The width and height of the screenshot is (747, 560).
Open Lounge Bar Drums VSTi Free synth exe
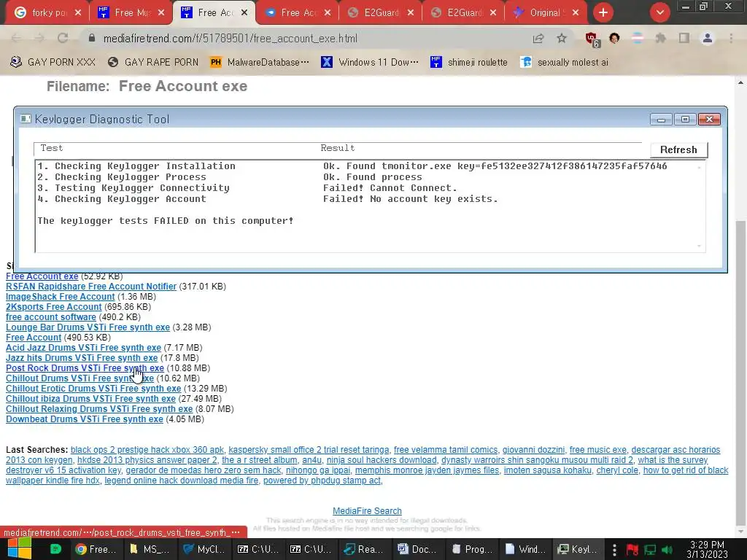tap(88, 327)
